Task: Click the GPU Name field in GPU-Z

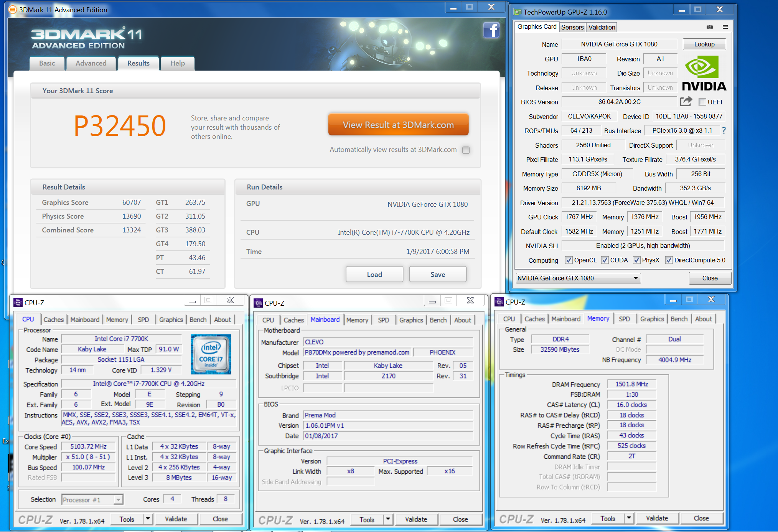Action: pos(619,44)
